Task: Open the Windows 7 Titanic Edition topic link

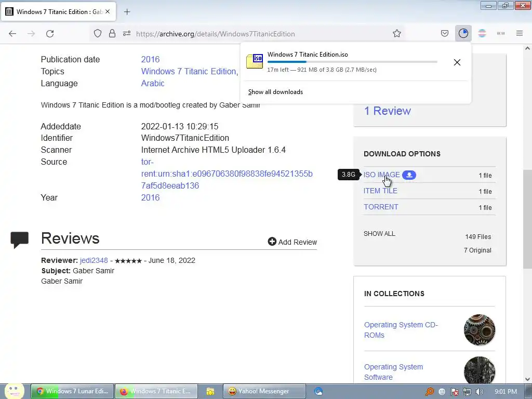Action: coord(189,71)
